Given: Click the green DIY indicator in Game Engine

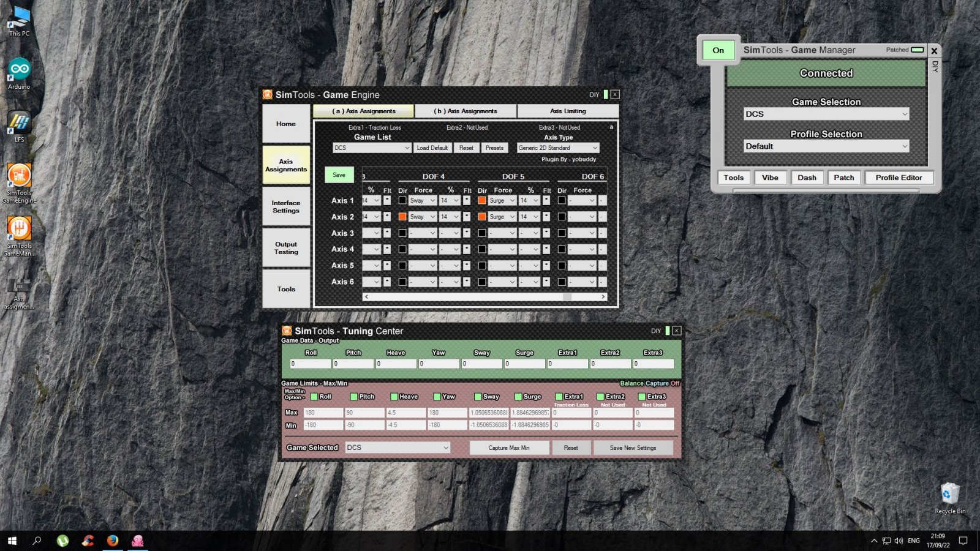Looking at the screenshot, I should point(606,94).
